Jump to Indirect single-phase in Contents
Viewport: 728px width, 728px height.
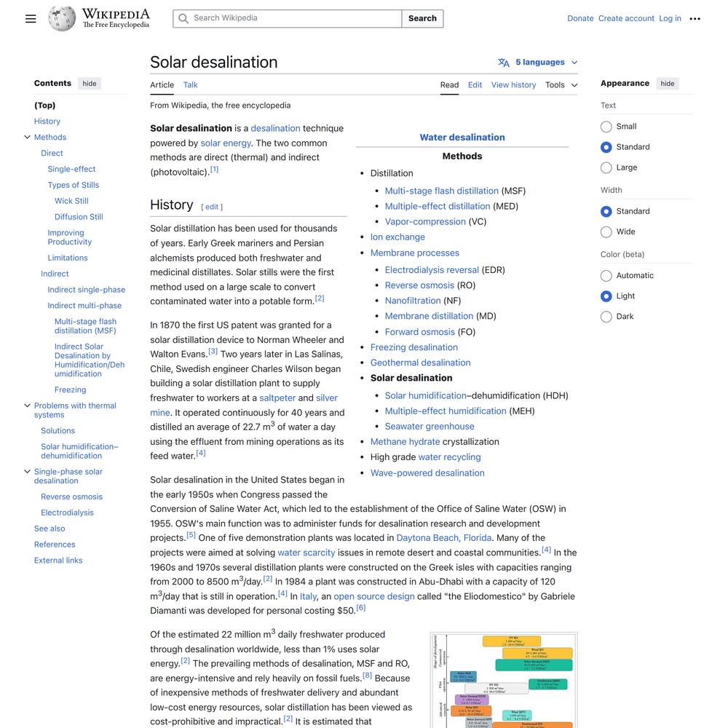87,290
